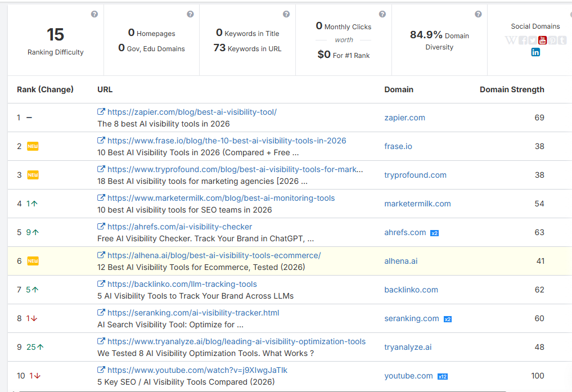Click '0 Gov, Edu Domains' text
The width and height of the screenshot is (572, 392).
pyautogui.click(x=151, y=48)
